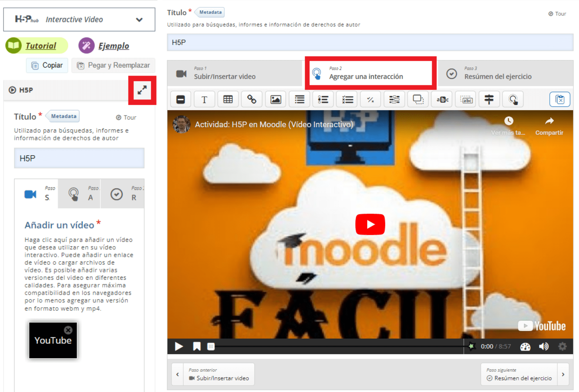Add a Single Choice Set interaction
Viewport: 579px width, 392px height.
tap(323, 100)
